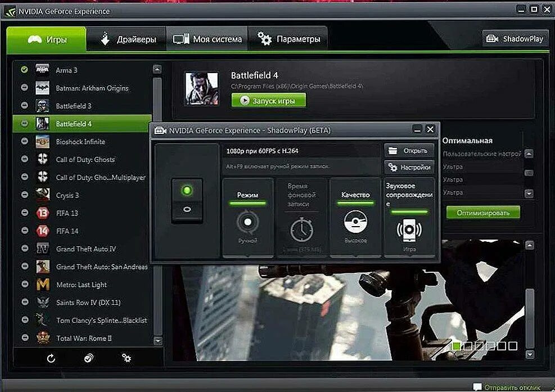Click the games settings gears icon below list
This screenshot has width=555, height=392.
click(127, 358)
